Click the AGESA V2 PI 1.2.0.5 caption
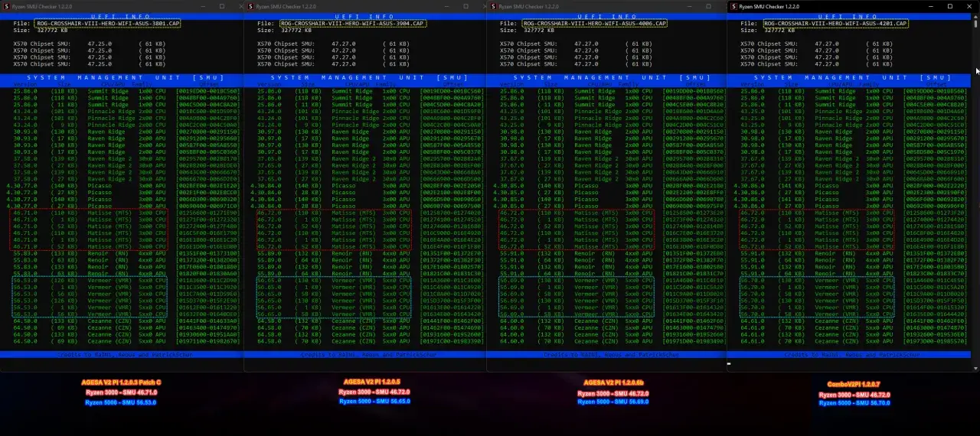The height and width of the screenshot is (436, 980). point(372,382)
